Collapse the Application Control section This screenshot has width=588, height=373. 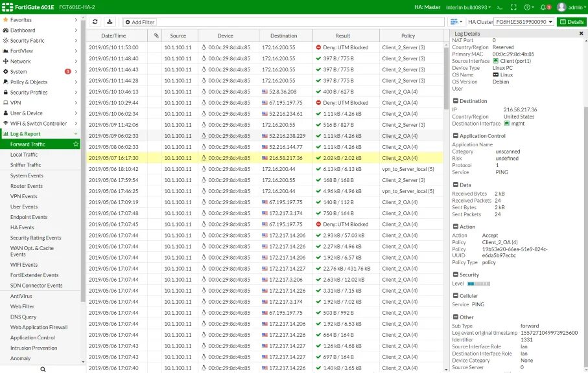(455, 135)
